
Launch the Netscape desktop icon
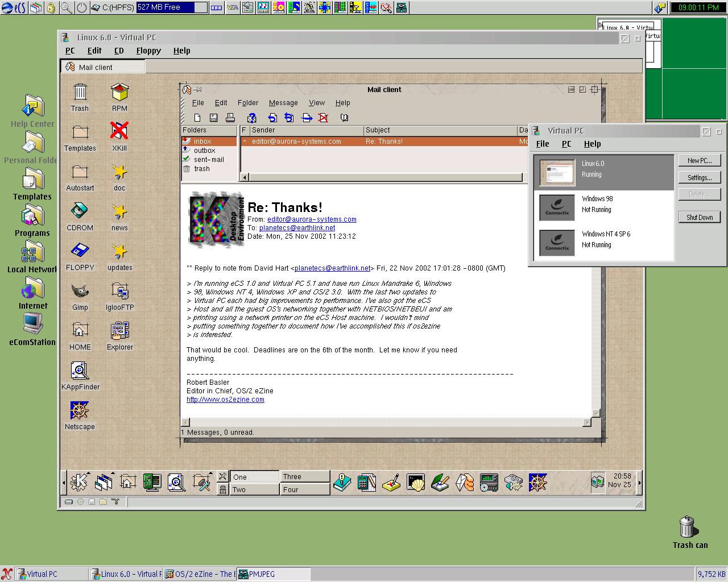coord(80,415)
